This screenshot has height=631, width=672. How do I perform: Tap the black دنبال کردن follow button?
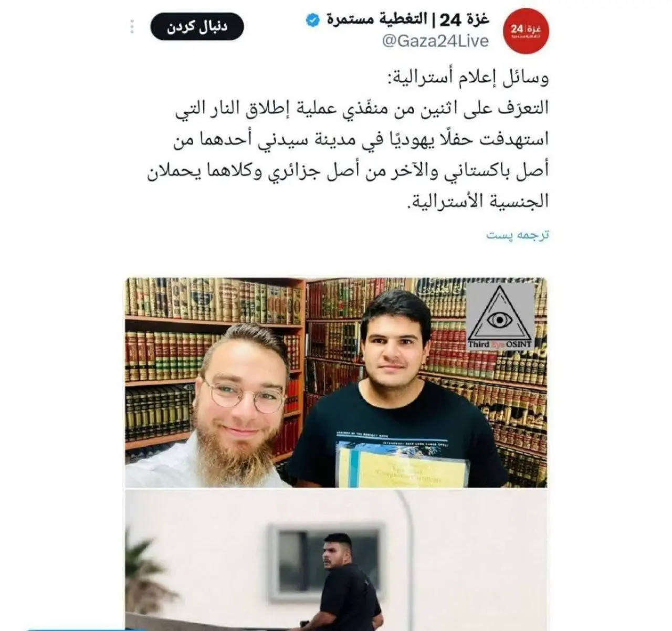click(x=197, y=27)
